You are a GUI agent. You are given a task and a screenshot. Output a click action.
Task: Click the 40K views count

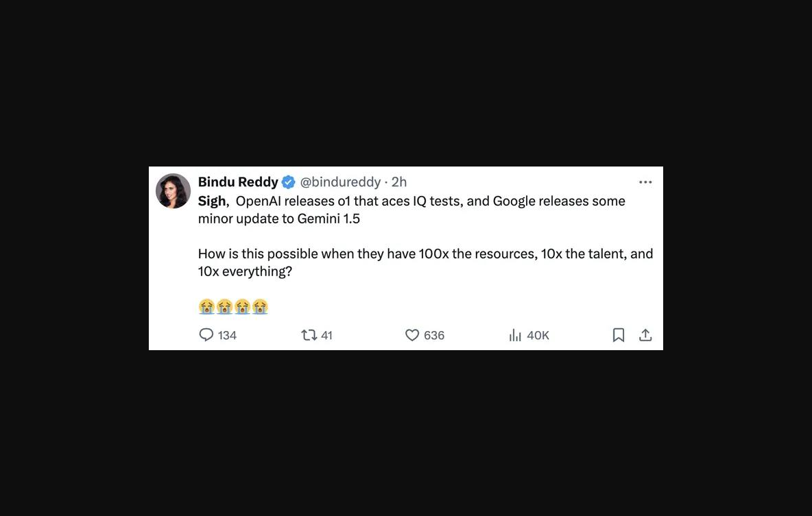coord(538,335)
